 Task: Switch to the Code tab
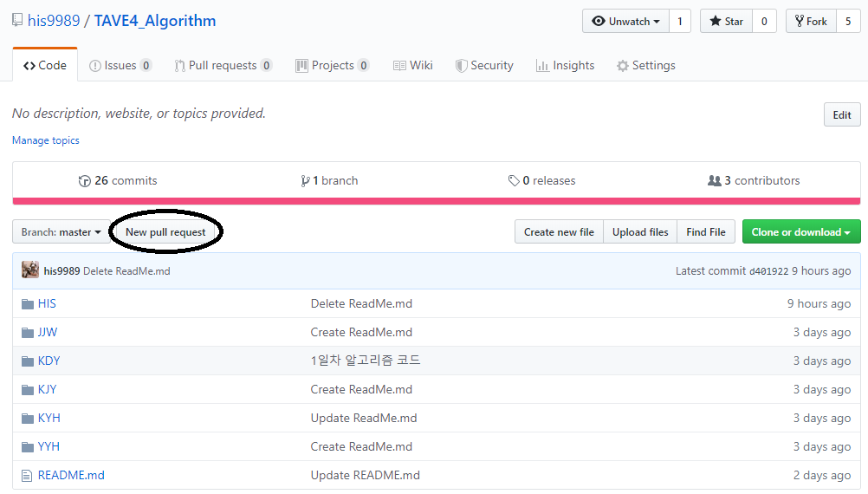point(45,65)
